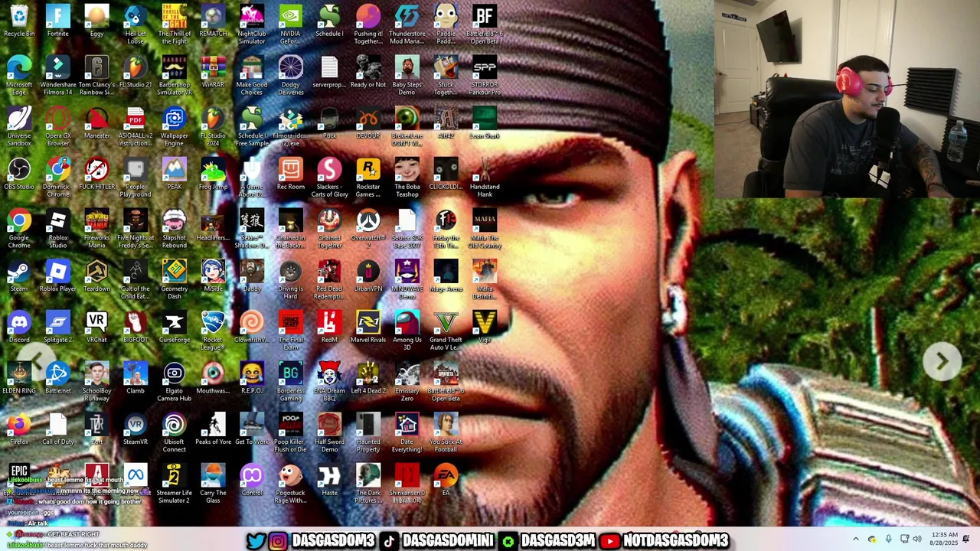
Task: Launch the CurseForge shortcut
Action: 174,327
